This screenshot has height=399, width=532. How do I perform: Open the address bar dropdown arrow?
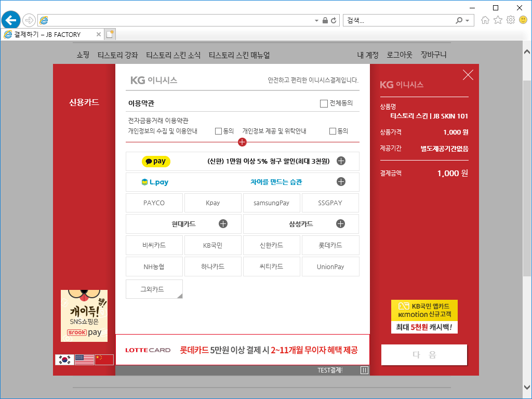click(316, 21)
